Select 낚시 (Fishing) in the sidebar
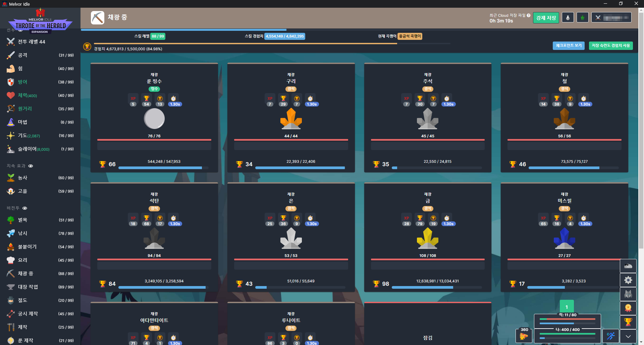 pos(40,233)
